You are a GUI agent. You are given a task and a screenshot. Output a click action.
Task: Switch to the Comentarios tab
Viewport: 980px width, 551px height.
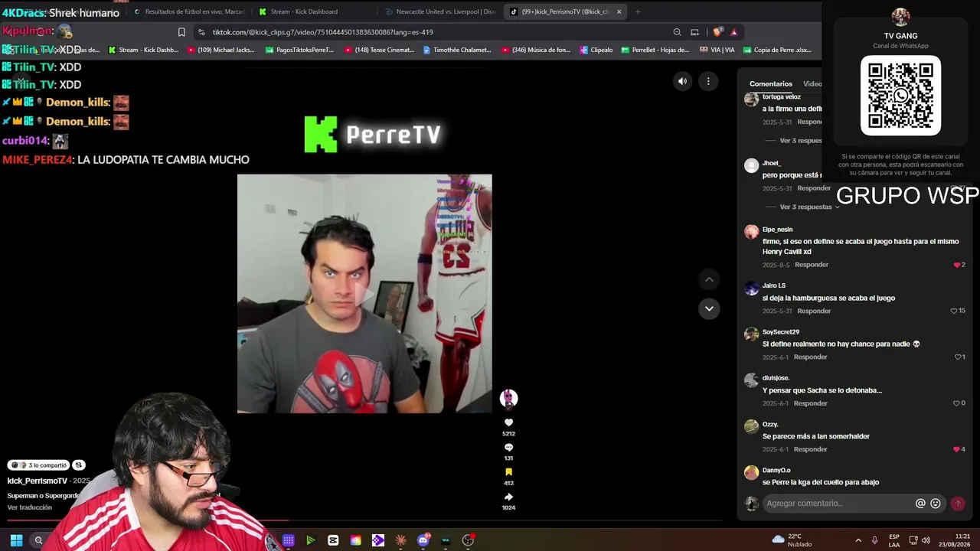point(771,83)
